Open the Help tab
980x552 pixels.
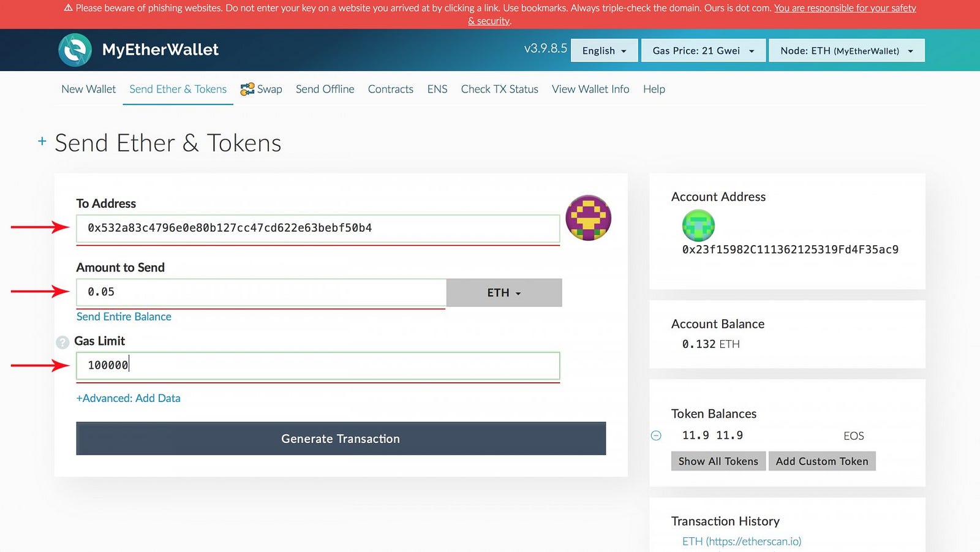pyautogui.click(x=654, y=89)
